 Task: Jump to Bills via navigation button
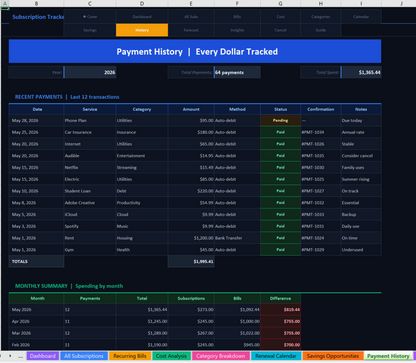tap(237, 17)
